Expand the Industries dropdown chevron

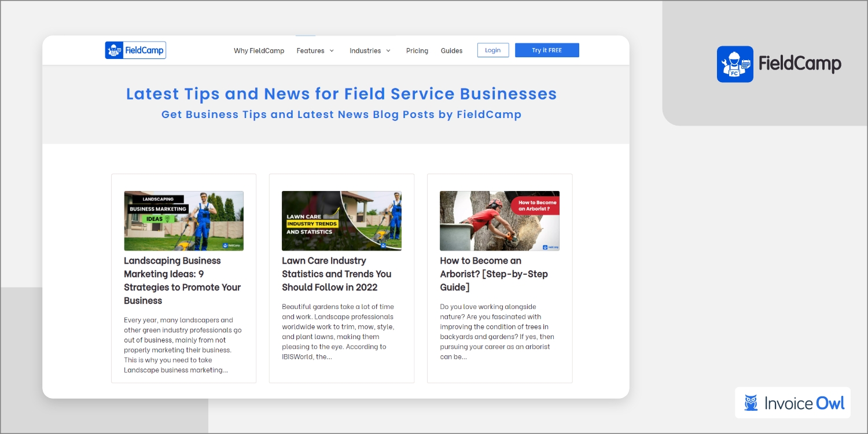(x=388, y=51)
